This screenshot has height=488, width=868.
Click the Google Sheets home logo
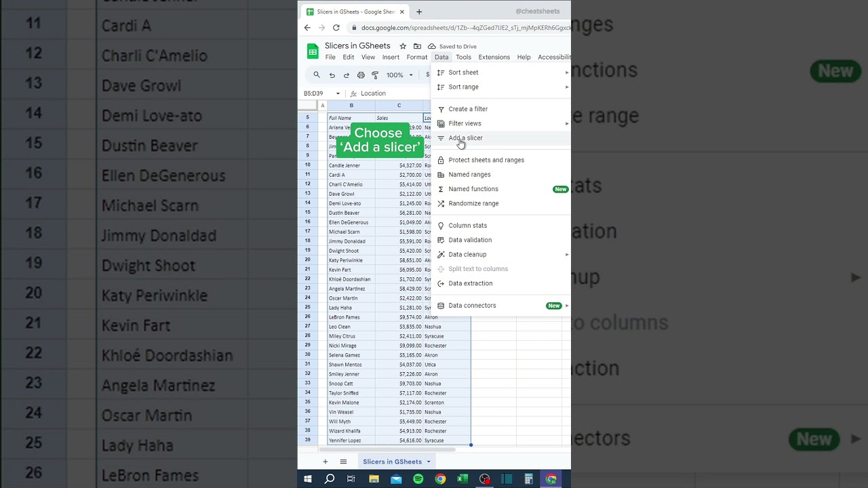pos(313,52)
